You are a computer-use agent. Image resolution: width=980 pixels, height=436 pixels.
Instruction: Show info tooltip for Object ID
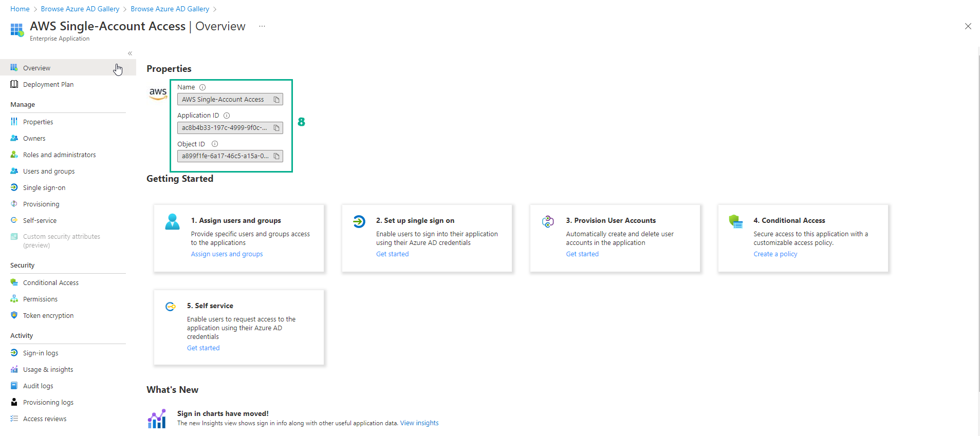[x=215, y=144]
